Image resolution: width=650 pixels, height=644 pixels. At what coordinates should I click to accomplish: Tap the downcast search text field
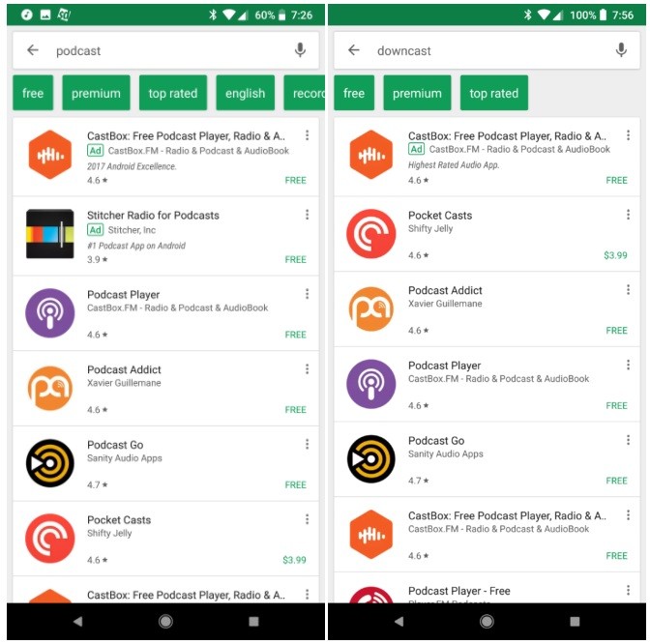[x=487, y=50]
